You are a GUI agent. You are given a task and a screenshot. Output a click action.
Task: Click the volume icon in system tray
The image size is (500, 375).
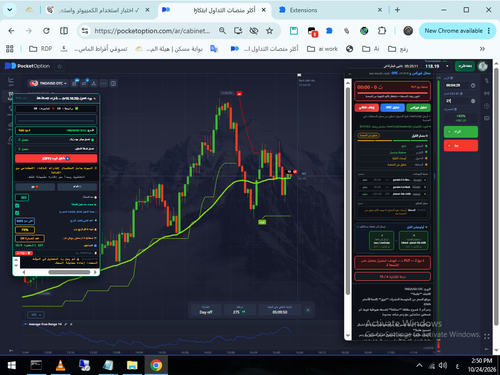point(443,366)
